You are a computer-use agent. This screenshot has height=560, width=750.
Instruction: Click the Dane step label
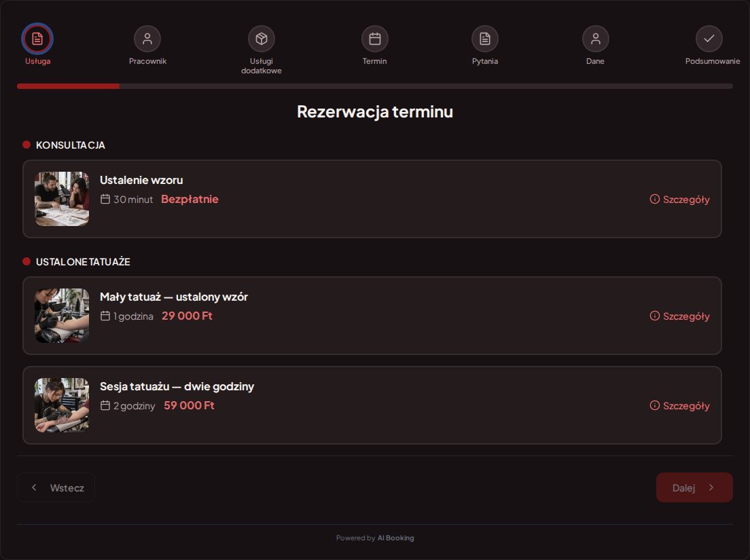pyautogui.click(x=595, y=61)
